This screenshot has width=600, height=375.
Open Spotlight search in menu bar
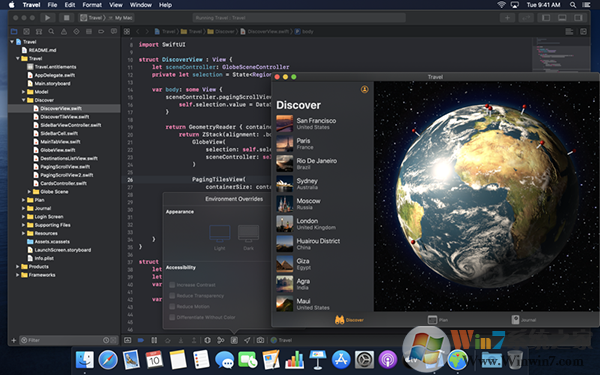pyautogui.click(x=572, y=5)
